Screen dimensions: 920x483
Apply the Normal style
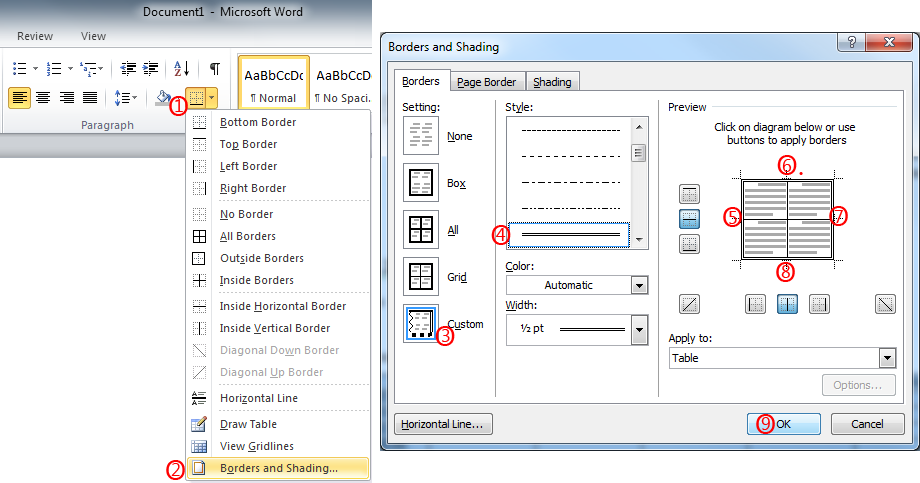pos(274,83)
